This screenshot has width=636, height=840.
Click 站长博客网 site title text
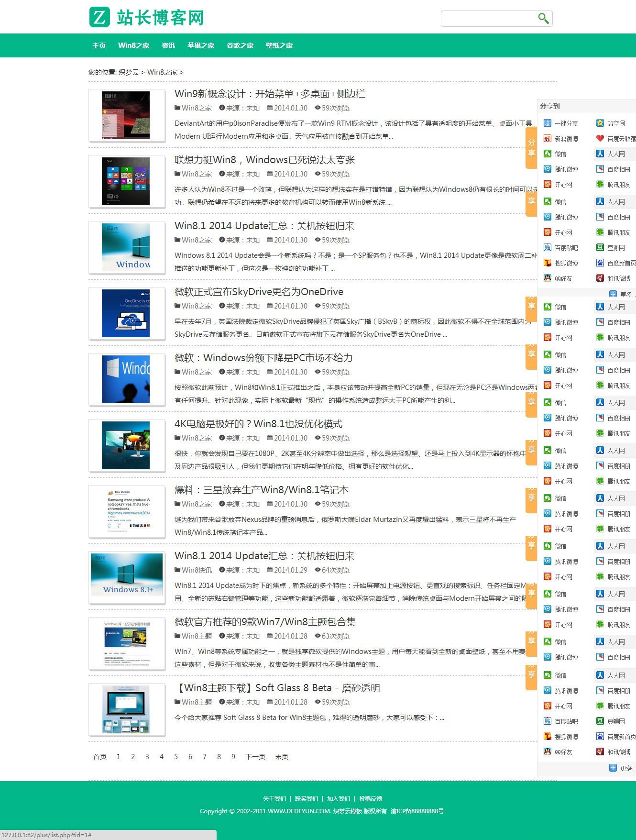[x=160, y=18]
